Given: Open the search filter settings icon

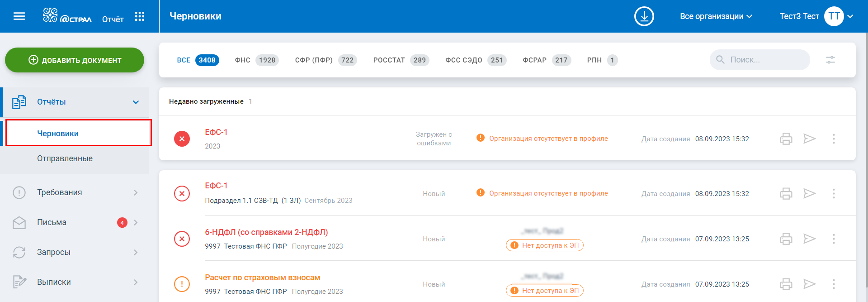Looking at the screenshot, I should click(830, 60).
